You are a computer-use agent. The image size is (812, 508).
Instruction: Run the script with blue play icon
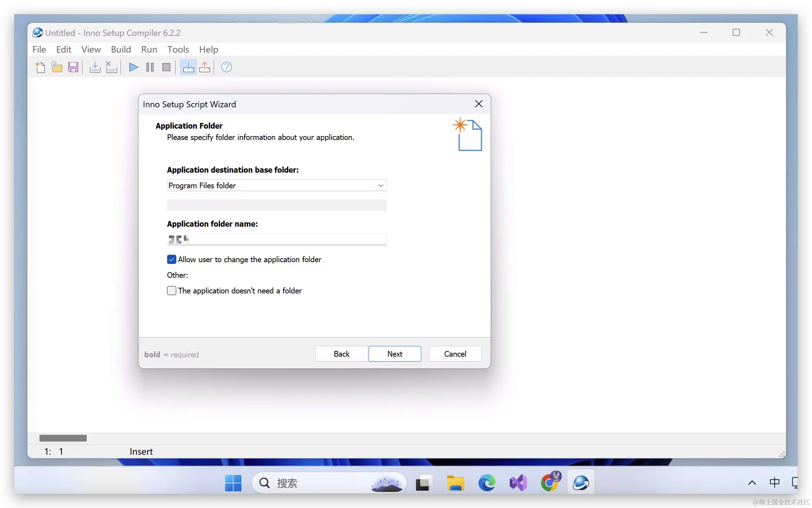tap(133, 67)
